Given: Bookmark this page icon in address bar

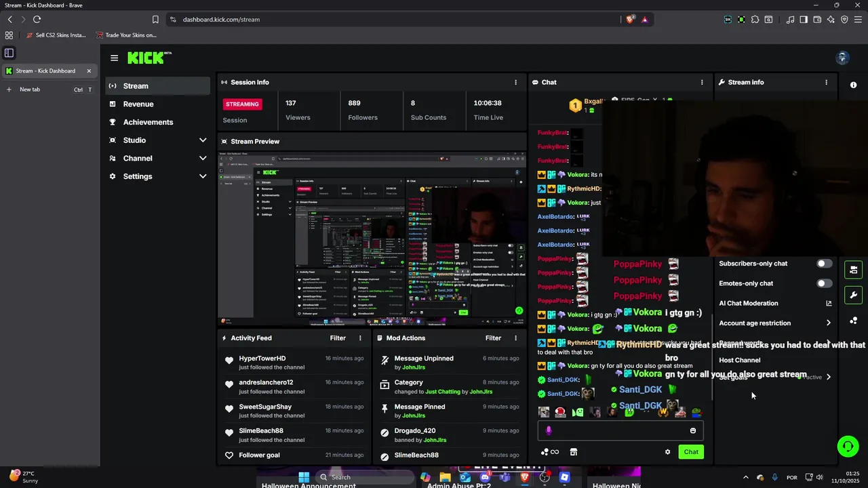Looking at the screenshot, I should 155,20.
